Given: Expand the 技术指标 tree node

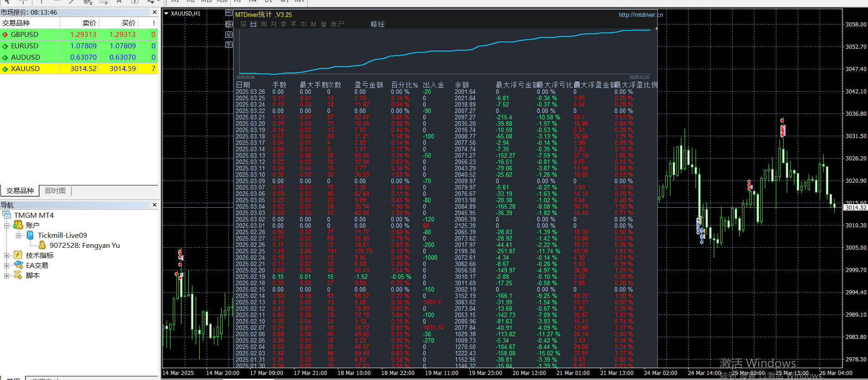Looking at the screenshot, I should [x=7, y=256].
